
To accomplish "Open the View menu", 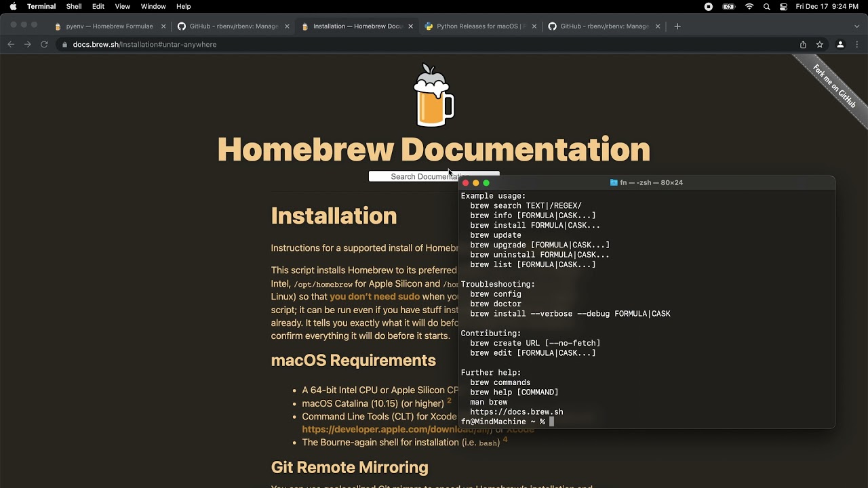I will coord(123,6).
